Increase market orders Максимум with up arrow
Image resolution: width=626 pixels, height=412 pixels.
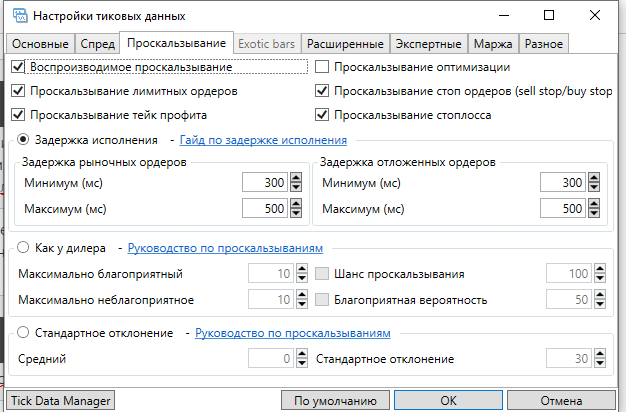point(296,204)
